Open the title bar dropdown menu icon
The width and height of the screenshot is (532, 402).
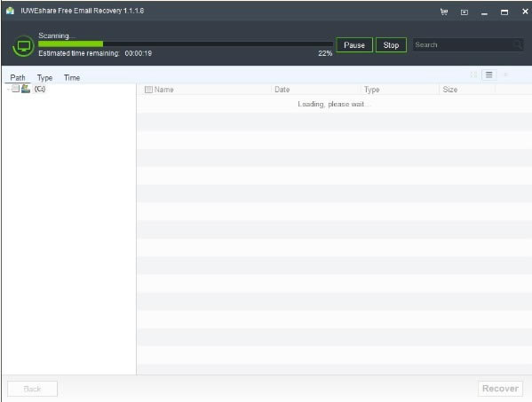tap(465, 12)
